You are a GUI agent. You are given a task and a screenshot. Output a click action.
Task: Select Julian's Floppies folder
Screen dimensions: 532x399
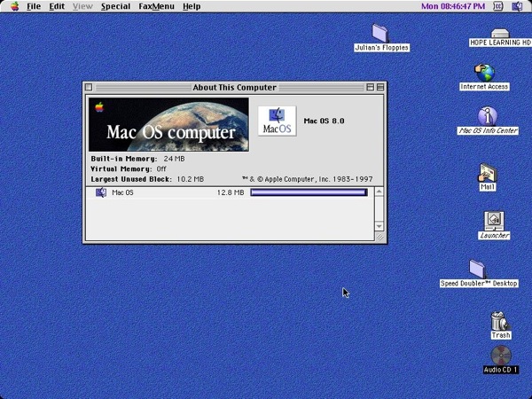click(380, 33)
